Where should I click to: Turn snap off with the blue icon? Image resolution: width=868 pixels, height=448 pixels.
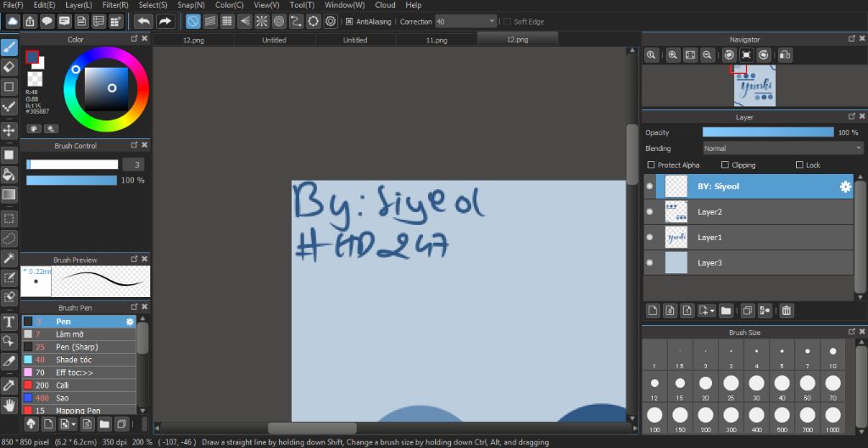pyautogui.click(x=192, y=21)
